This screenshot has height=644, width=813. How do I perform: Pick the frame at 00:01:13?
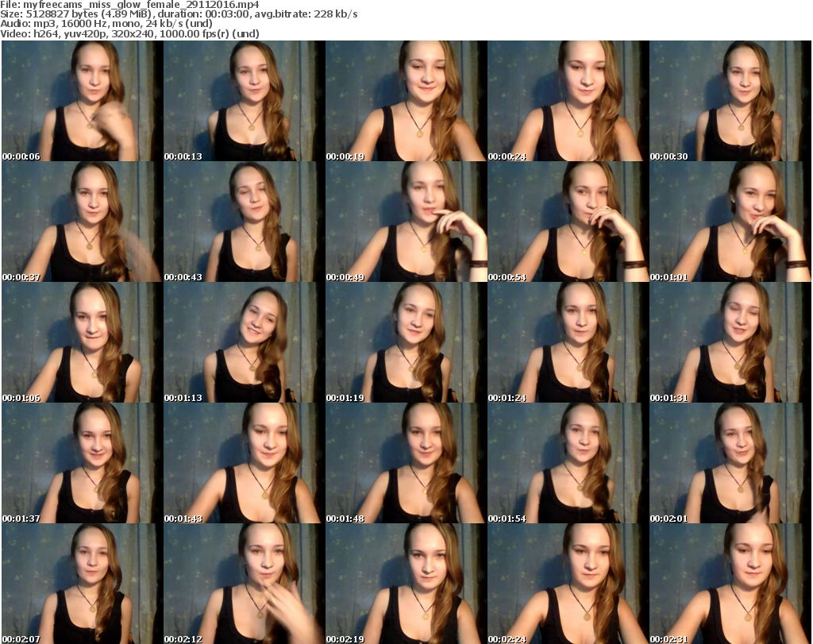(245, 343)
